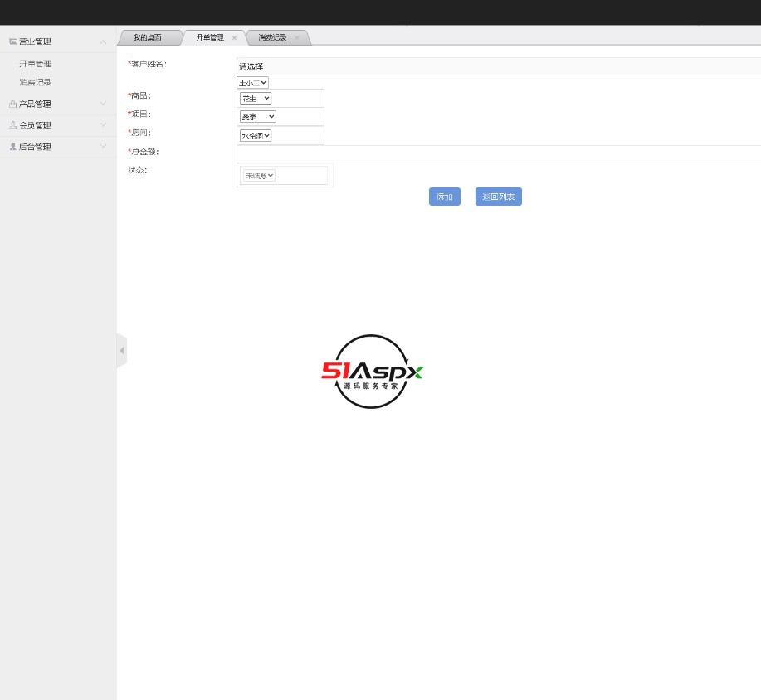Collapse sidebar with the left arrow handle

(122, 350)
